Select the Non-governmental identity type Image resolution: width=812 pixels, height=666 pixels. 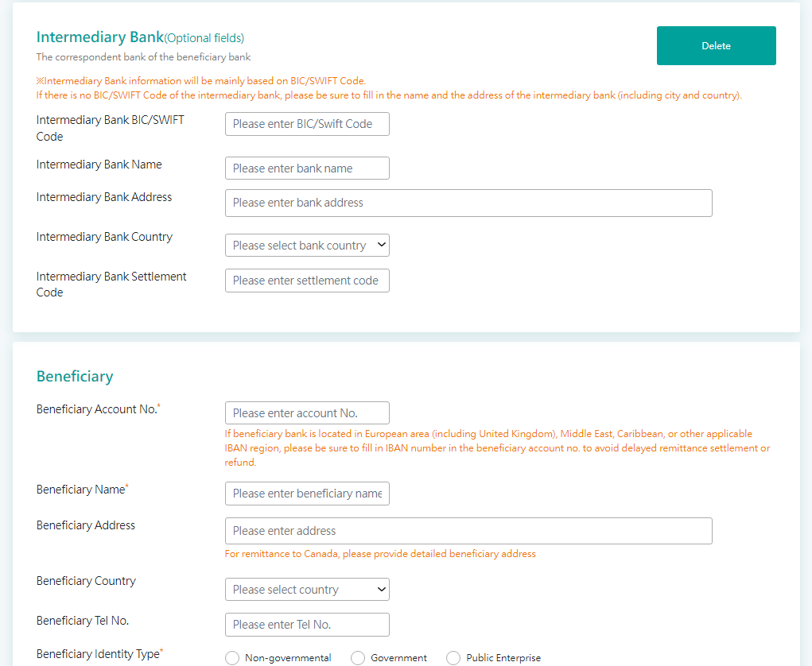tap(232, 658)
